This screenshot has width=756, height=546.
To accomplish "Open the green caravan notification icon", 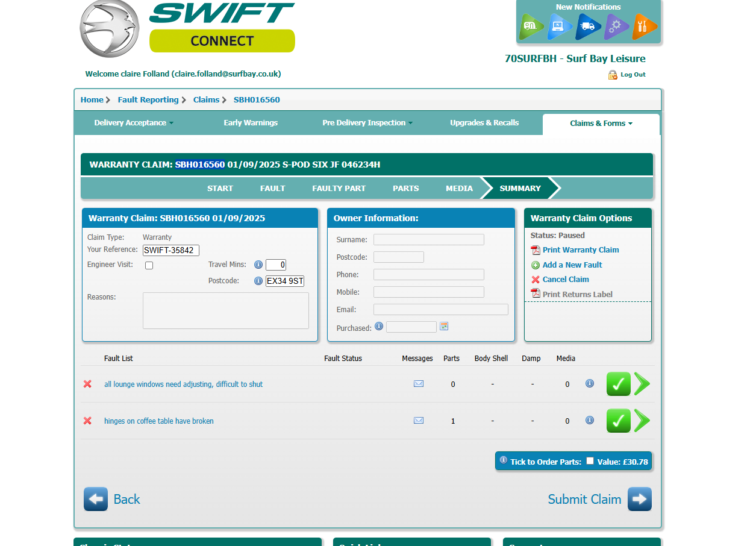I will click(x=531, y=27).
